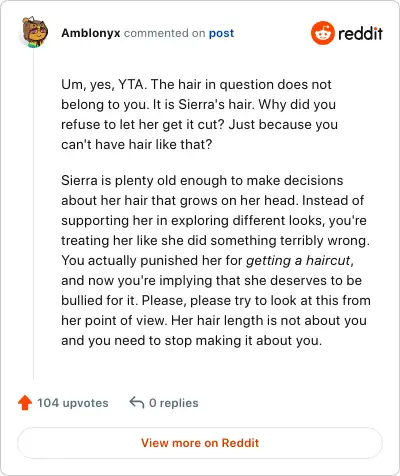The height and width of the screenshot is (476, 400).
Task: Click the Amblonyx user avatar
Action: point(34,32)
